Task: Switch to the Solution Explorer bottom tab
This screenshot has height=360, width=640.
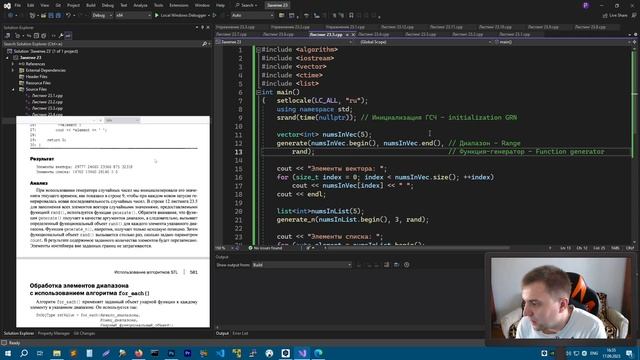Action: click(x=19, y=333)
